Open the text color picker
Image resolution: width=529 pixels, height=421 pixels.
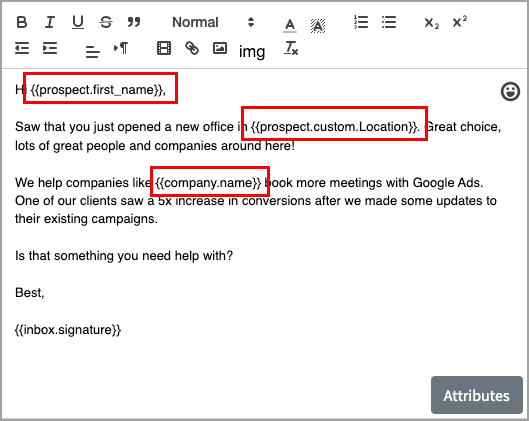(290, 25)
